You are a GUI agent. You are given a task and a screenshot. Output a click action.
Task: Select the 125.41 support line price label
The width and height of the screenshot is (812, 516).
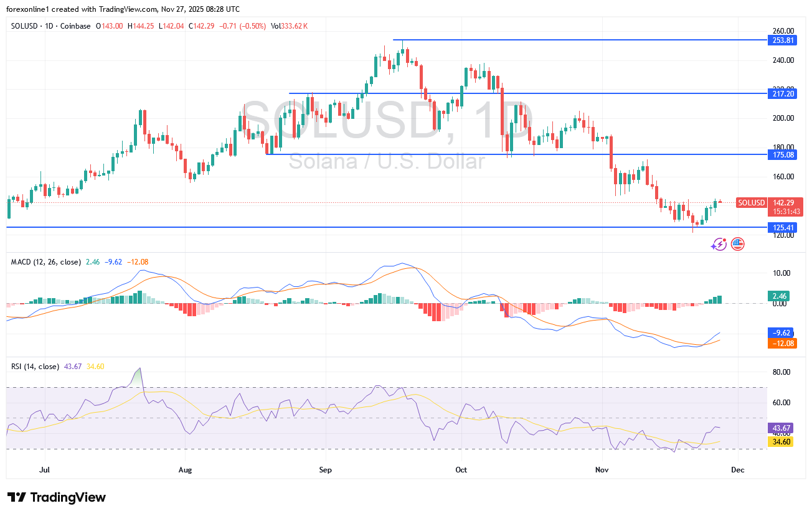[783, 228]
